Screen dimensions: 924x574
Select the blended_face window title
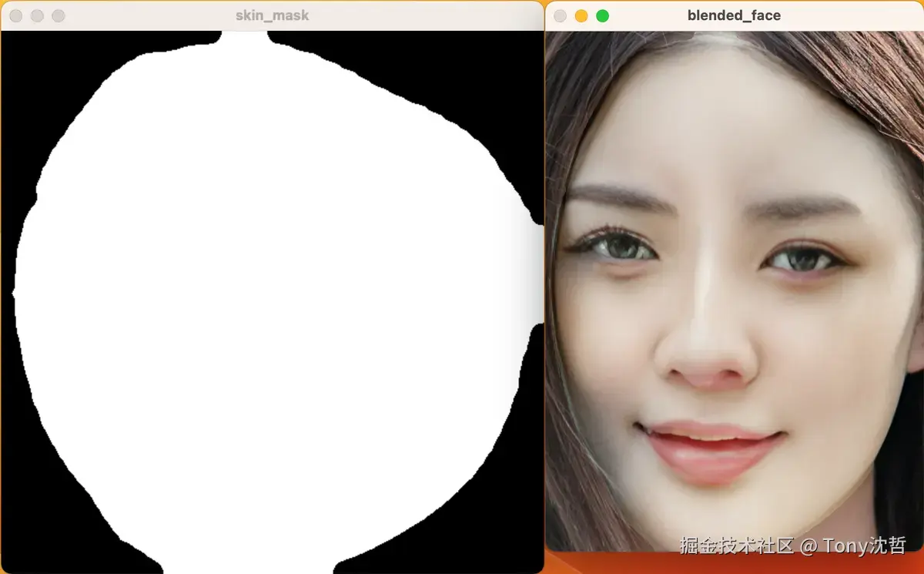(x=734, y=15)
